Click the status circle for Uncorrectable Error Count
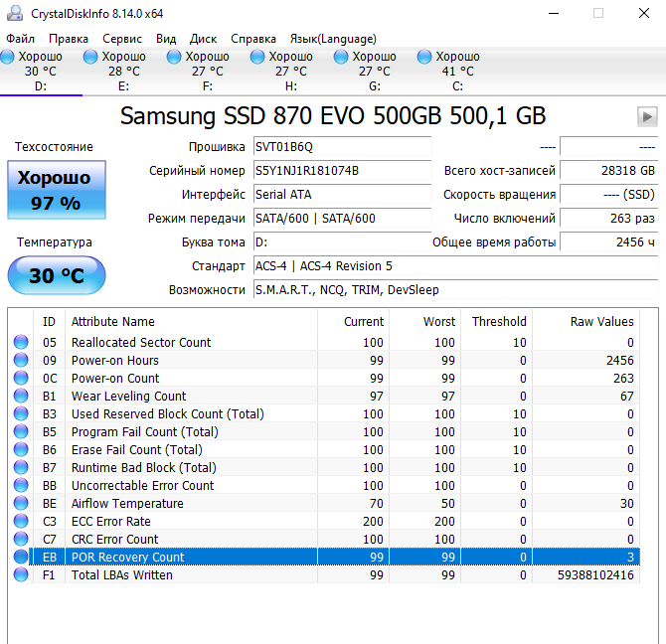 pyautogui.click(x=21, y=485)
